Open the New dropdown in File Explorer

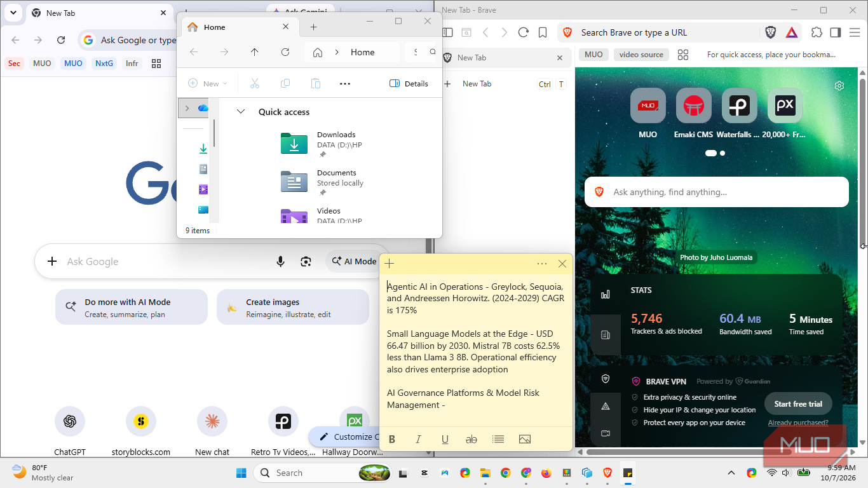tap(208, 83)
